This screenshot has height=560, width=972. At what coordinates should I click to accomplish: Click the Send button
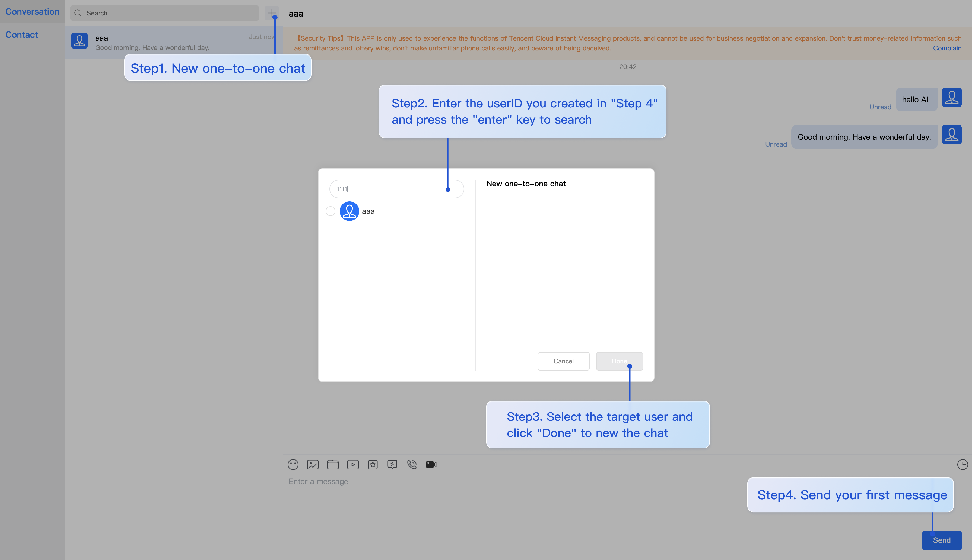click(x=942, y=540)
